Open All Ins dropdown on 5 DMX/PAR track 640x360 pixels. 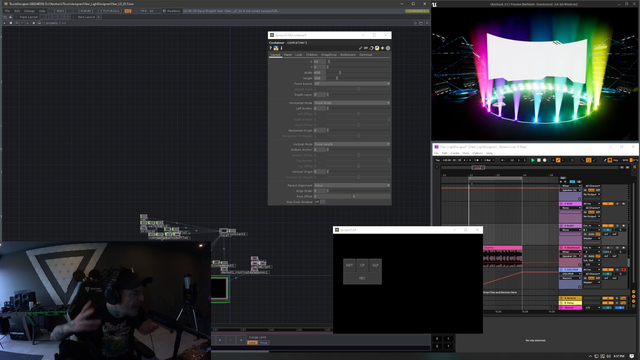coord(591,270)
